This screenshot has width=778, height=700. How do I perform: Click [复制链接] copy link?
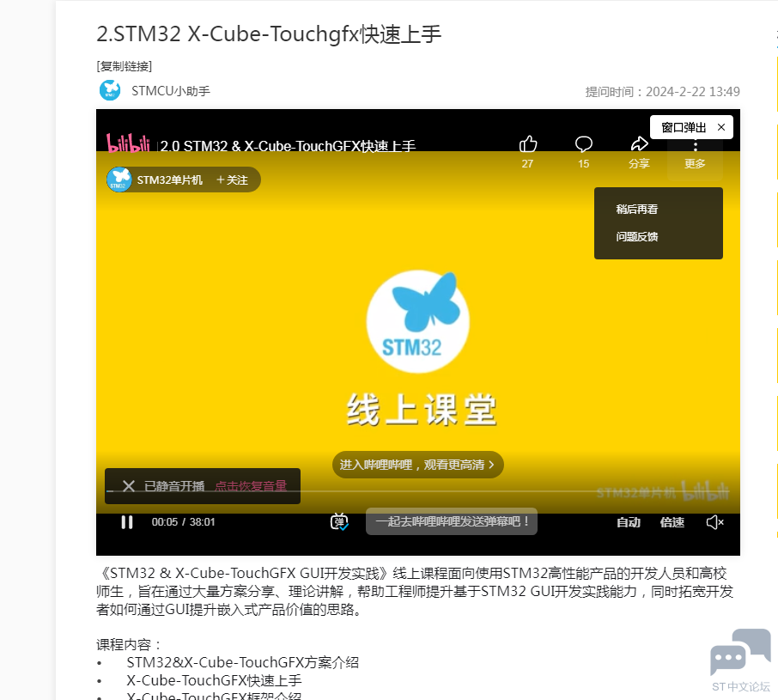coord(124,66)
